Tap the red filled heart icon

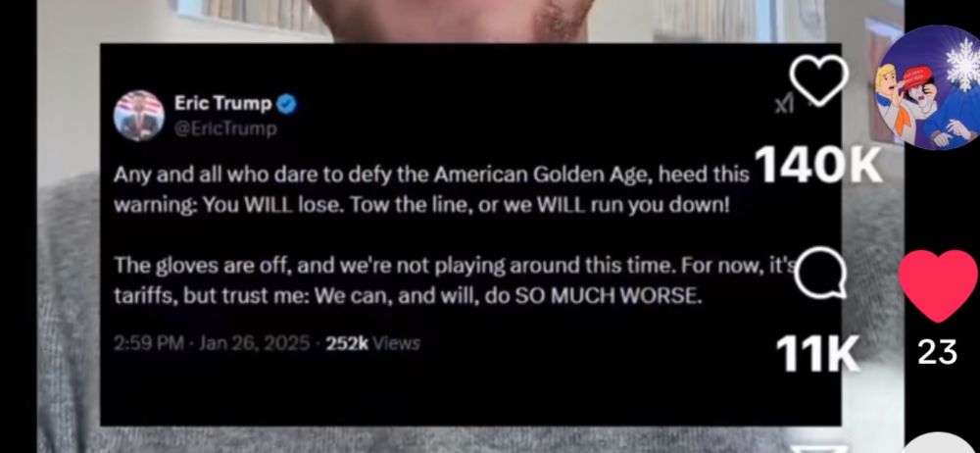pos(938,284)
